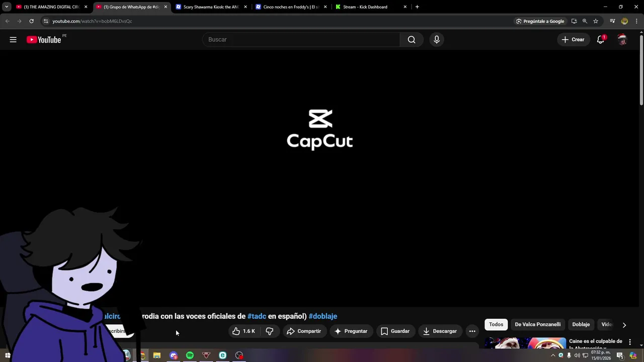This screenshot has width=644, height=362.
Task: Open a new browser tab
Action: click(x=417, y=7)
